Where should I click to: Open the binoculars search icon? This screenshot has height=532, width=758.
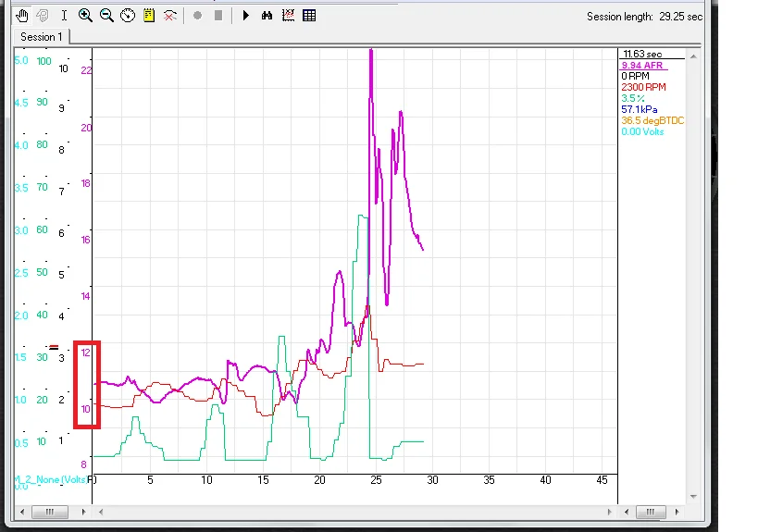[x=267, y=16]
